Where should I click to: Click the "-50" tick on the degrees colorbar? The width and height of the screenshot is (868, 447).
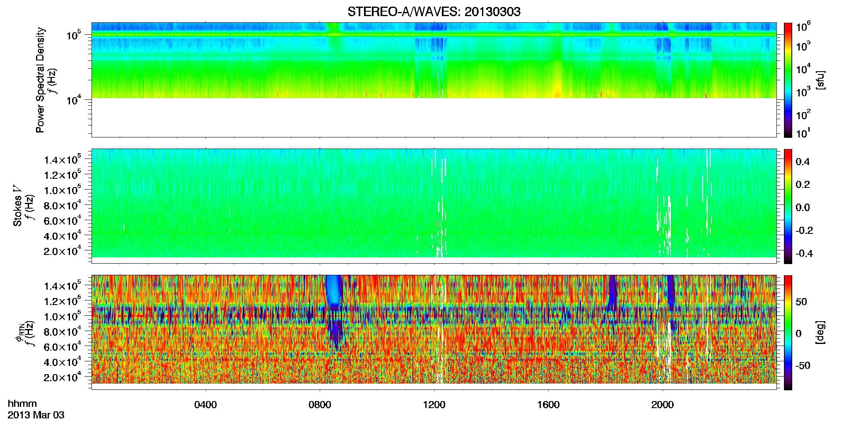tap(803, 365)
